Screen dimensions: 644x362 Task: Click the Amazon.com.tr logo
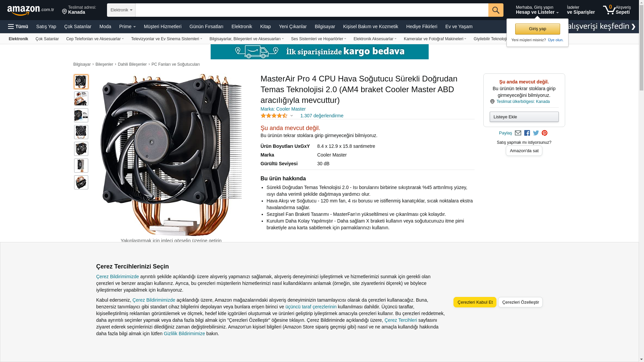[x=31, y=10]
